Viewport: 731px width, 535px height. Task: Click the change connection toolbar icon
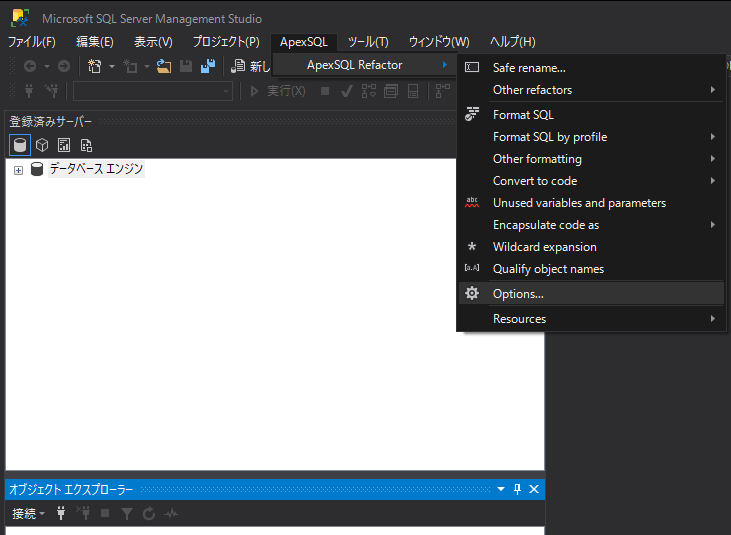[51, 91]
